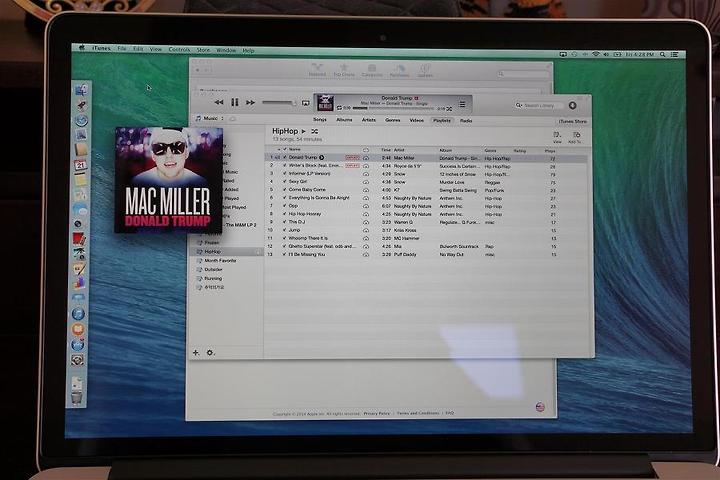The image size is (720, 480).
Task: Click the song progress bar
Action: tap(394, 108)
